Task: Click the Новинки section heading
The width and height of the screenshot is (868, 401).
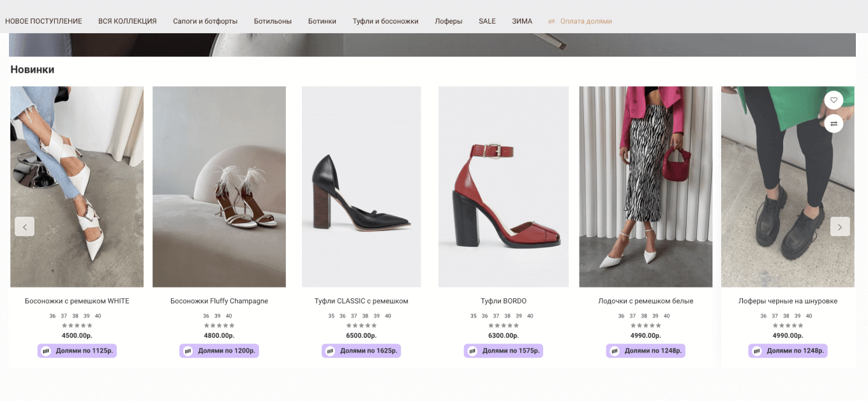Action: pyautogui.click(x=33, y=69)
